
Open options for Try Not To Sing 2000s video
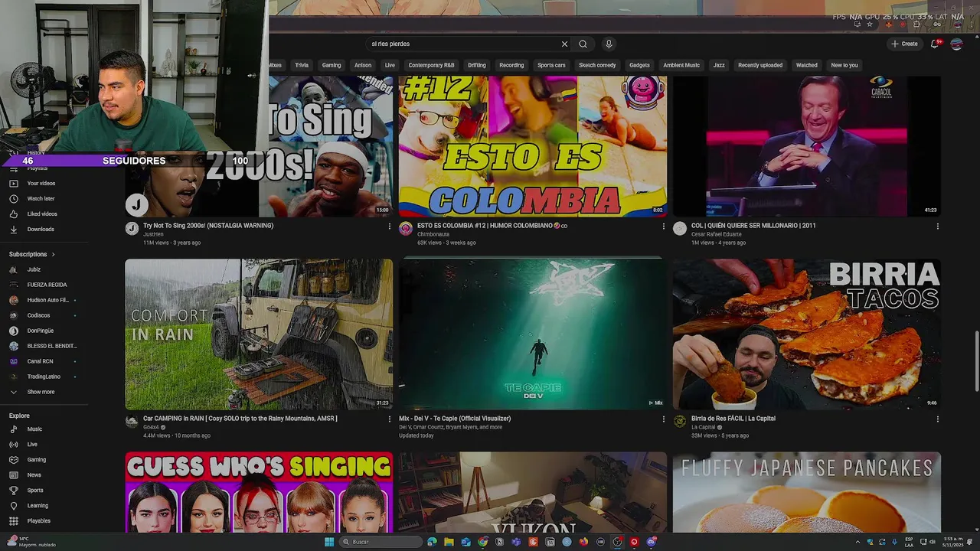click(x=389, y=227)
